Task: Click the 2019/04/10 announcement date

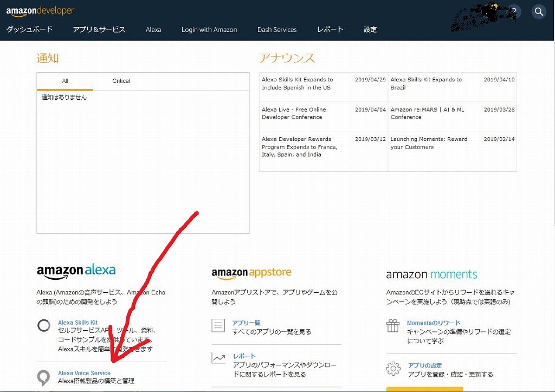Action: click(499, 80)
